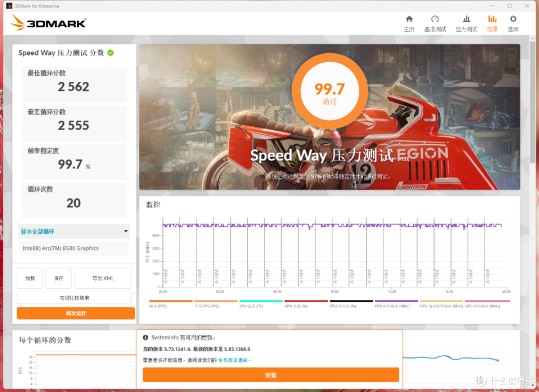Click the 保存 save button
Image resolution: width=539 pixels, height=392 pixels.
pyautogui.click(x=59, y=278)
